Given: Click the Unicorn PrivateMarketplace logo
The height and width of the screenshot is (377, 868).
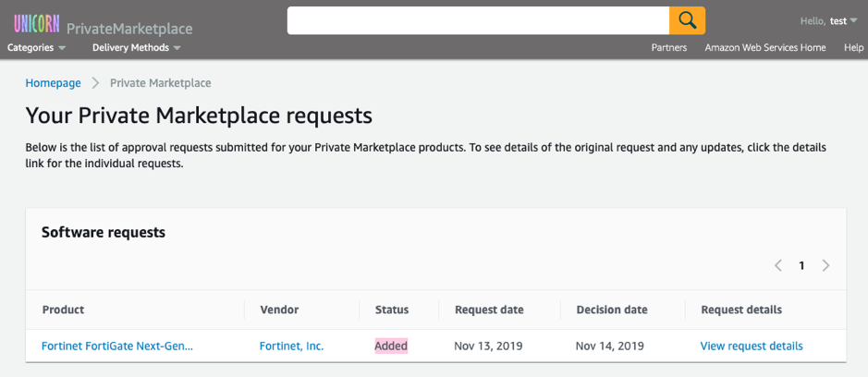Looking at the screenshot, I should click(103, 25).
